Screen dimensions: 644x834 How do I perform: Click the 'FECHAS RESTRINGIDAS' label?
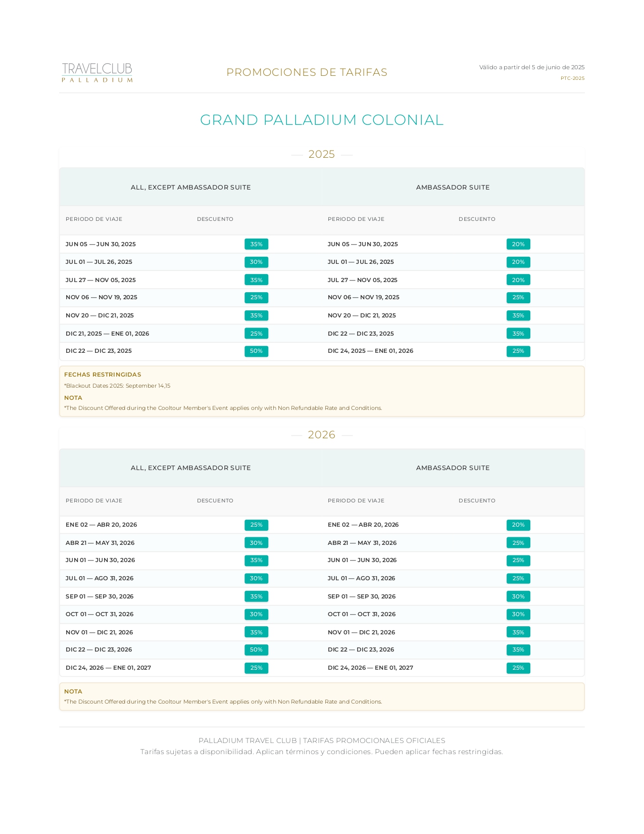(103, 375)
